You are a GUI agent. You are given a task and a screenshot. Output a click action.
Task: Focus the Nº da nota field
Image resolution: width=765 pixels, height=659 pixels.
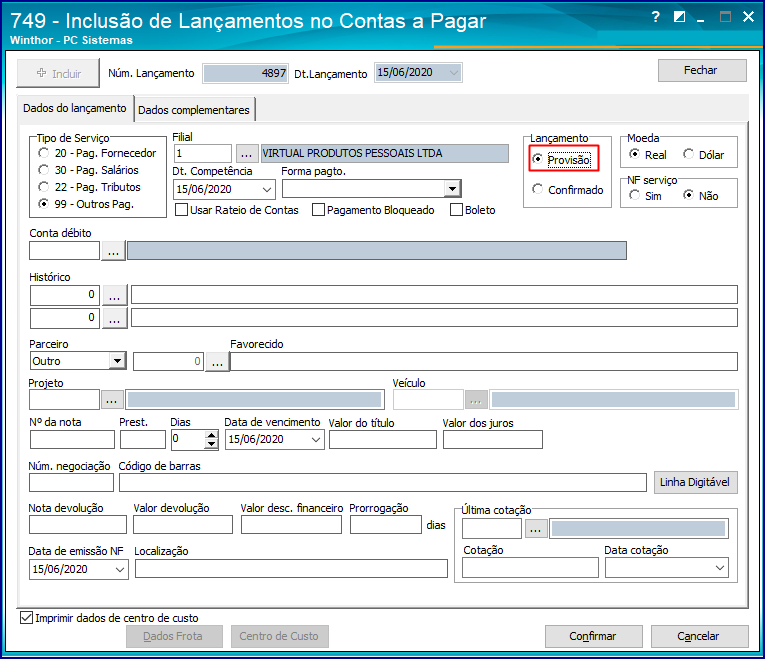[x=72, y=439]
